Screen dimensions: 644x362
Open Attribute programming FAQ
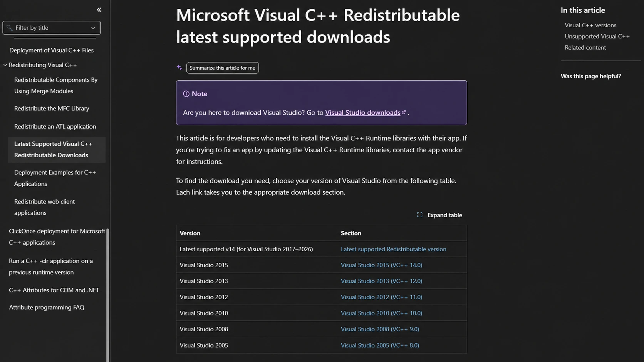click(47, 307)
